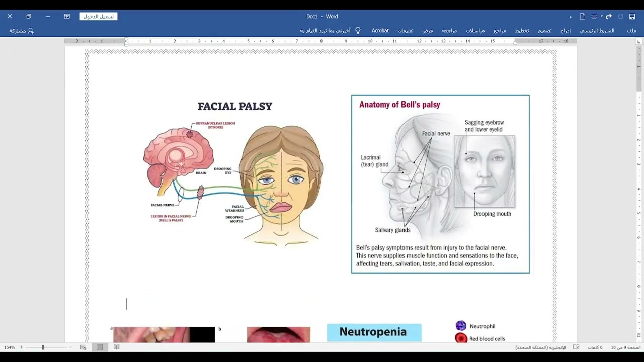Click the first-line indent marker on ruler

click(126, 39)
